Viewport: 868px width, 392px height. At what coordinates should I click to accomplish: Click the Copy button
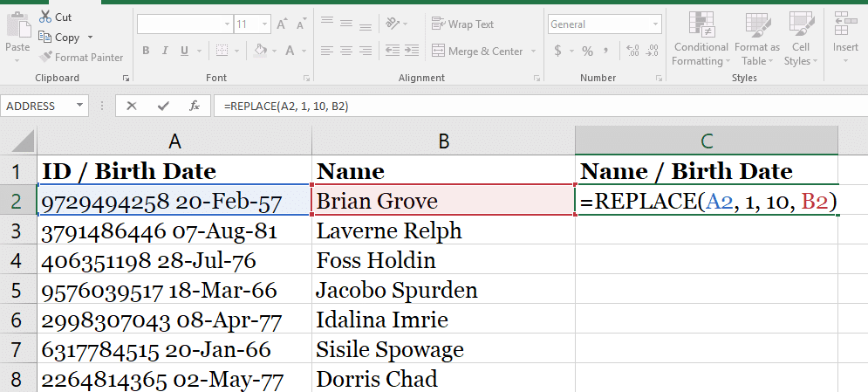click(x=58, y=38)
